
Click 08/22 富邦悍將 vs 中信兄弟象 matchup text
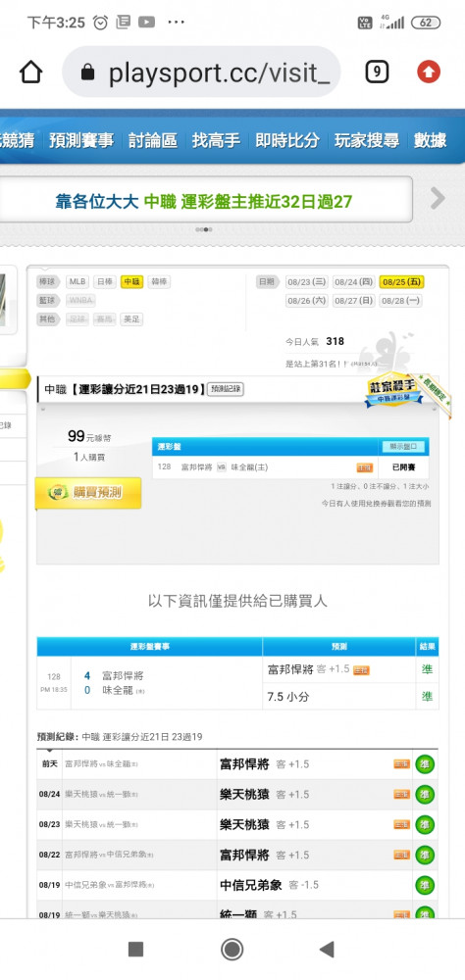pos(110,855)
